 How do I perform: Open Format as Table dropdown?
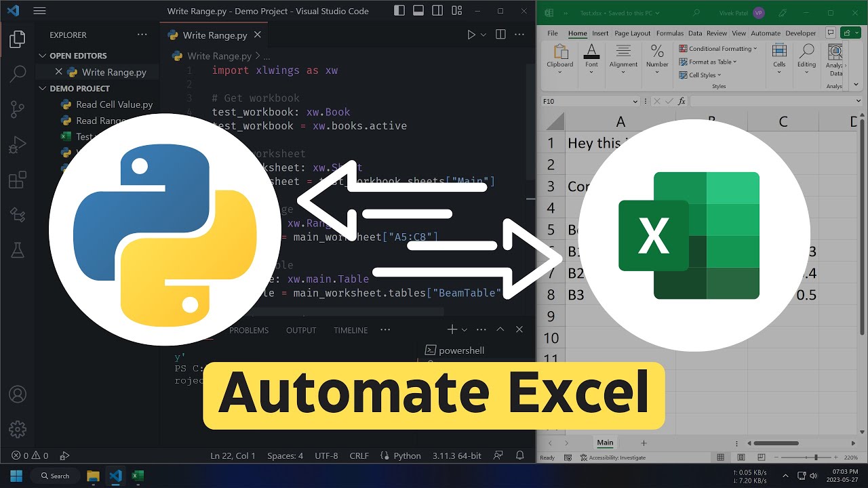coord(708,62)
